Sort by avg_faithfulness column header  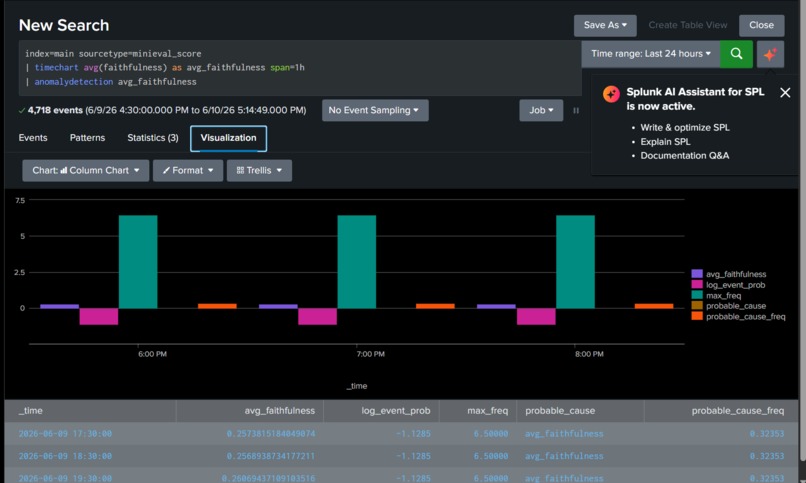point(250,411)
